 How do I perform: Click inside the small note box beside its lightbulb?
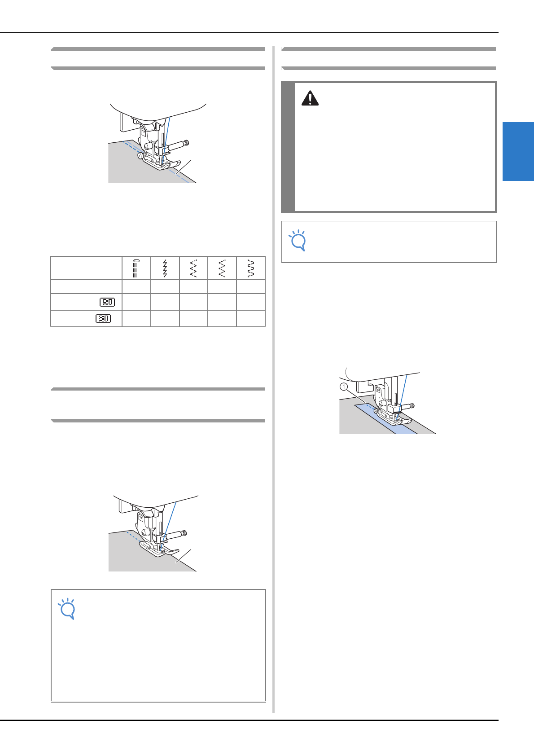click(x=399, y=242)
